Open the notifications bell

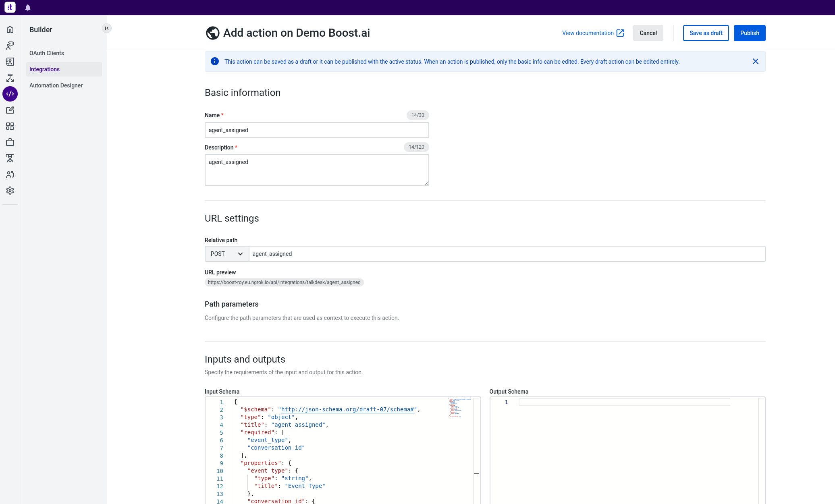(28, 8)
